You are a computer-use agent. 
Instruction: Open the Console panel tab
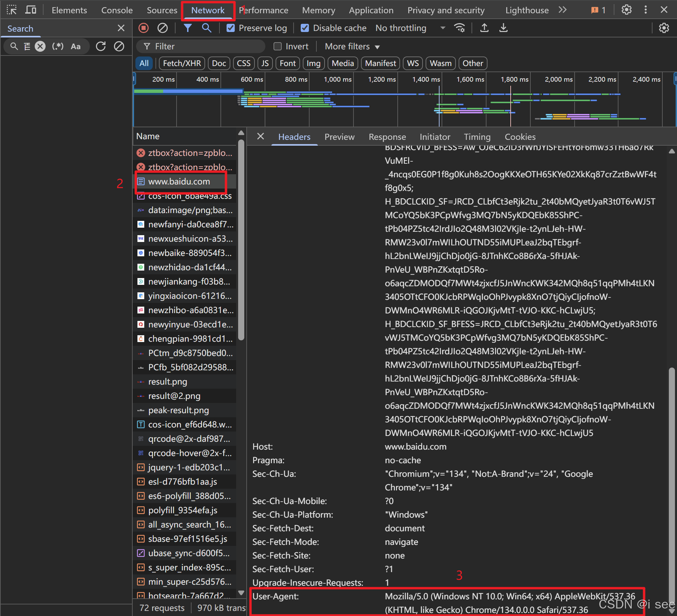click(117, 10)
